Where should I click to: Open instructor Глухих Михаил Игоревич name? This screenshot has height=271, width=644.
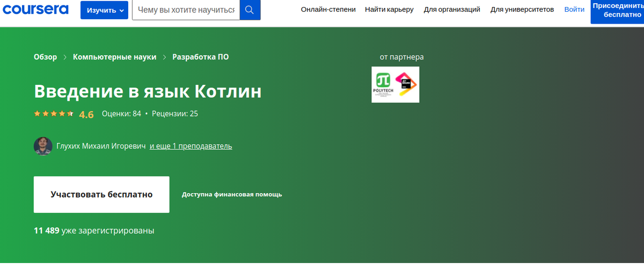(x=101, y=146)
